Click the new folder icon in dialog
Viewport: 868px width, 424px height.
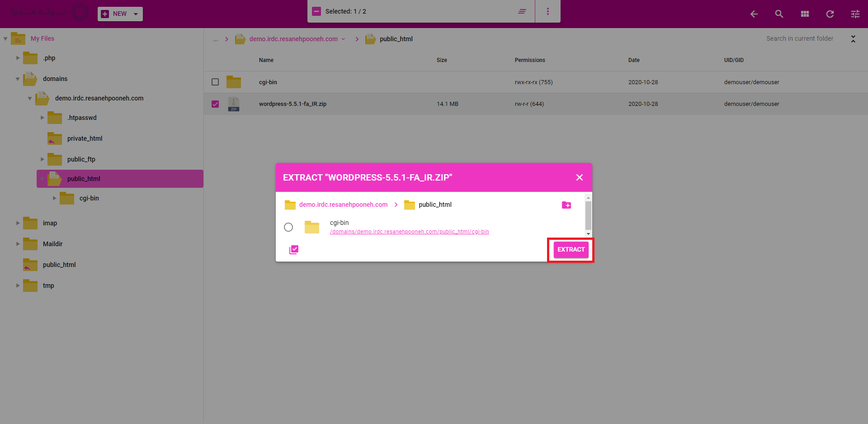pyautogui.click(x=566, y=205)
